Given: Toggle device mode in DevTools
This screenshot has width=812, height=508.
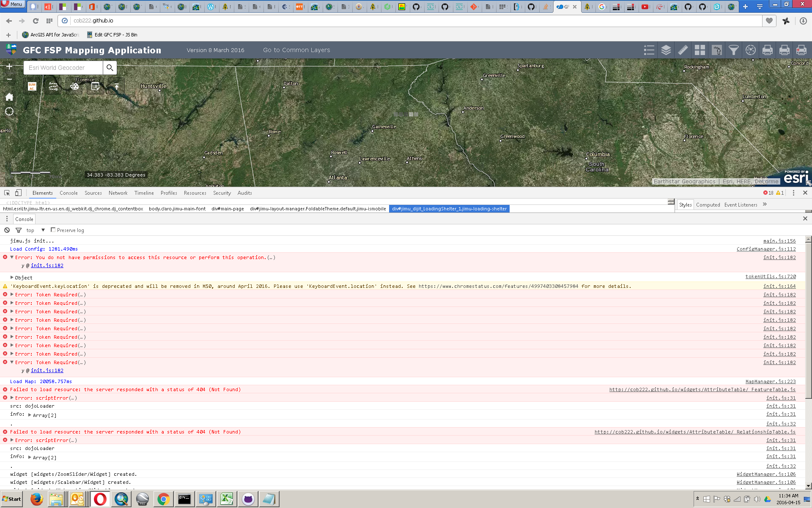Looking at the screenshot, I should pyautogui.click(x=18, y=193).
